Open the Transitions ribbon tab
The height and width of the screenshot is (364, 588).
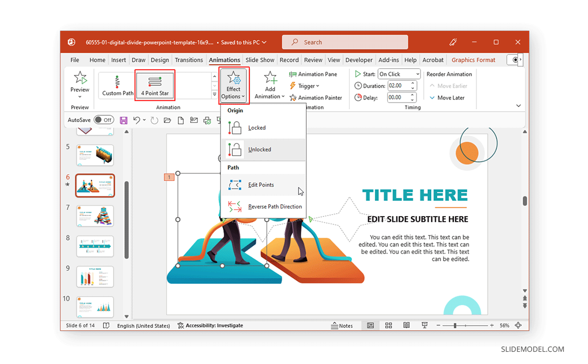[x=189, y=60]
